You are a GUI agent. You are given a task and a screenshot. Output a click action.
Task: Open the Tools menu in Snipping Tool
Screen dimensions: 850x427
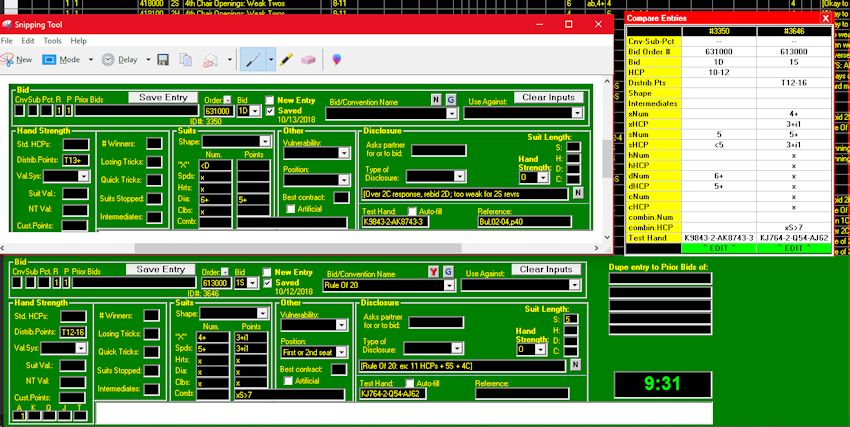click(53, 41)
